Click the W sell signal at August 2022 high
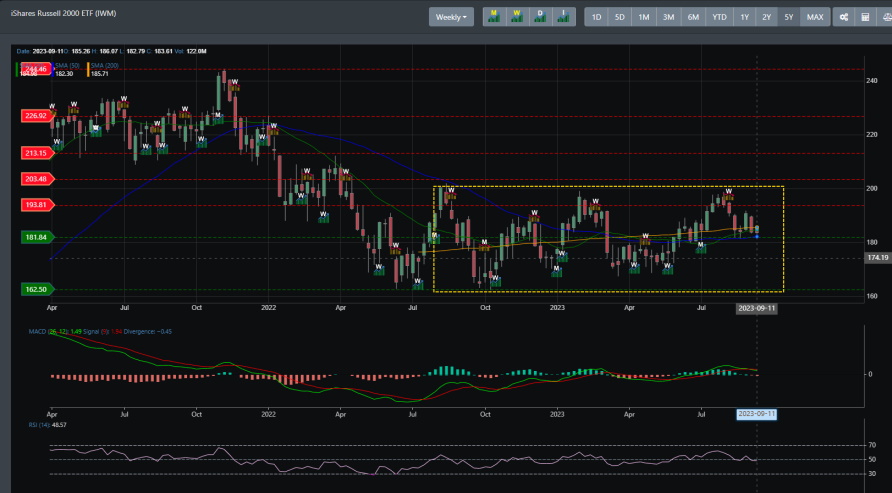 pos(451,193)
